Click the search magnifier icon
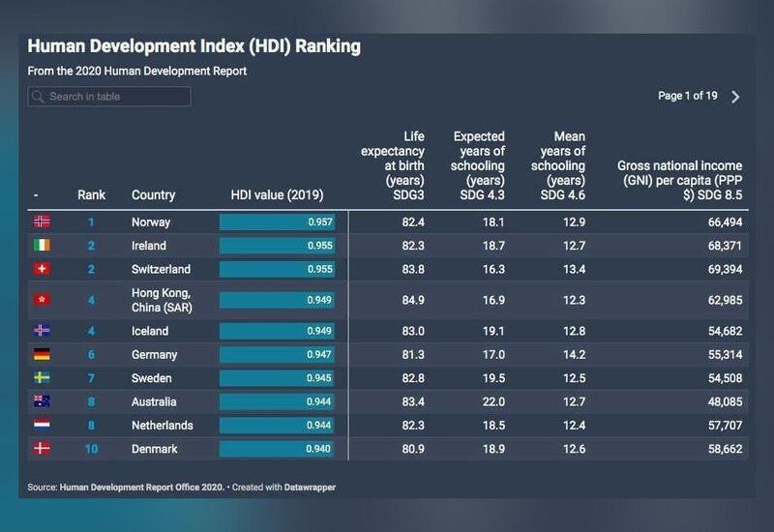Viewport: 774px width, 532px height. [x=38, y=97]
